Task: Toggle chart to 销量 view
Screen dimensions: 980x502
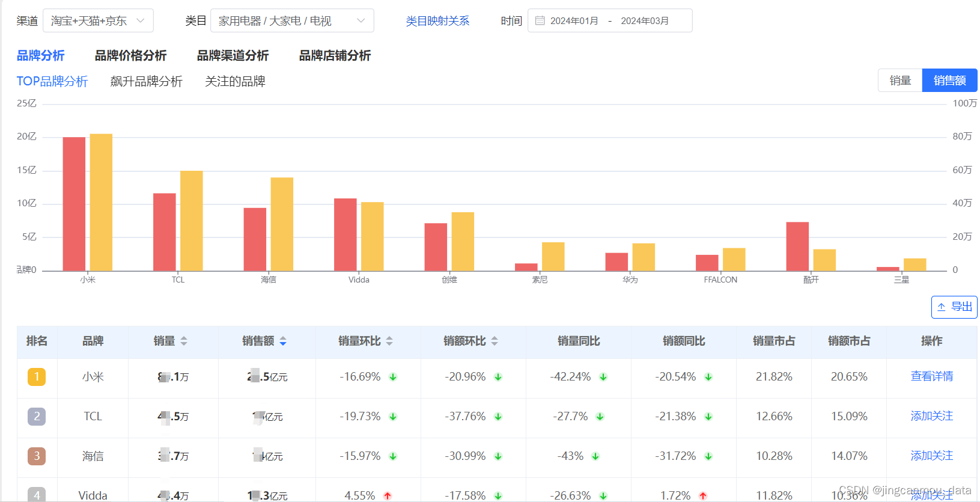Action: pyautogui.click(x=900, y=81)
